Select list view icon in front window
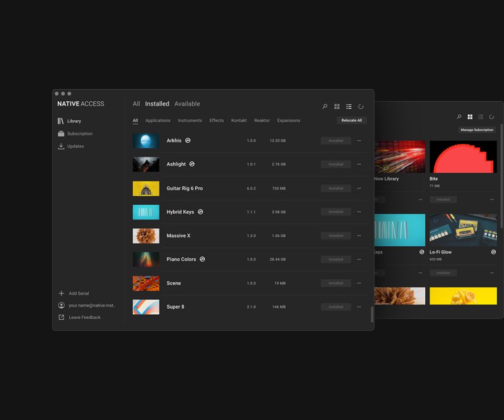This screenshot has width=504, height=420. pos(349,107)
